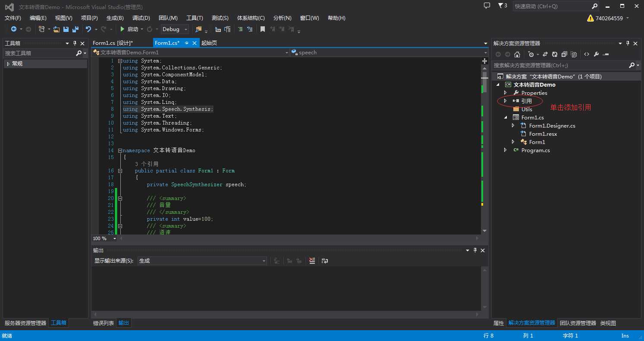644x341 pixels.
Task: Click the 3 个引用 CodeLens link
Action: click(147, 164)
